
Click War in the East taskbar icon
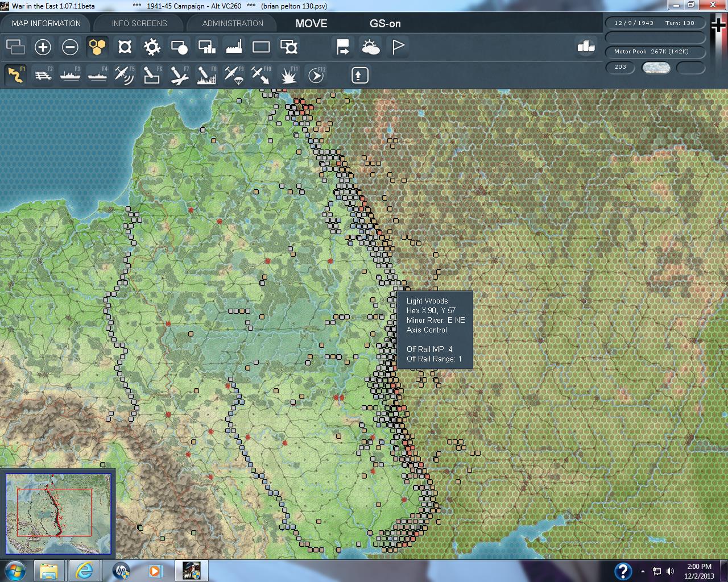pos(192,571)
